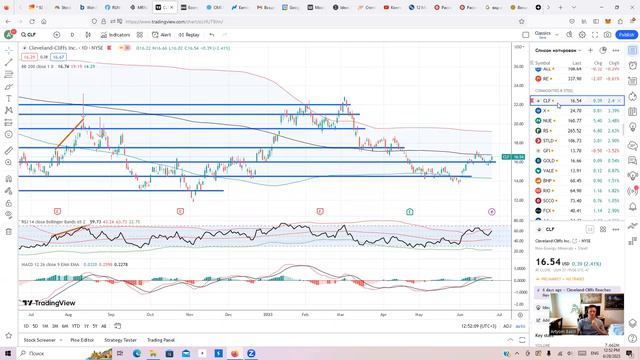Click the undo arrow in toolbar
Image resolution: width=640 pixels, height=360 pixels.
(x=211, y=35)
